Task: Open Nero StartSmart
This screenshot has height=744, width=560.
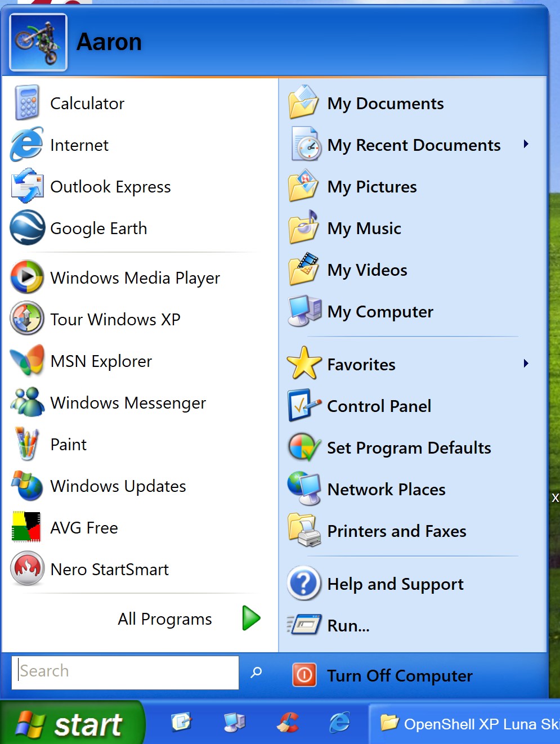Action: pyautogui.click(x=109, y=569)
